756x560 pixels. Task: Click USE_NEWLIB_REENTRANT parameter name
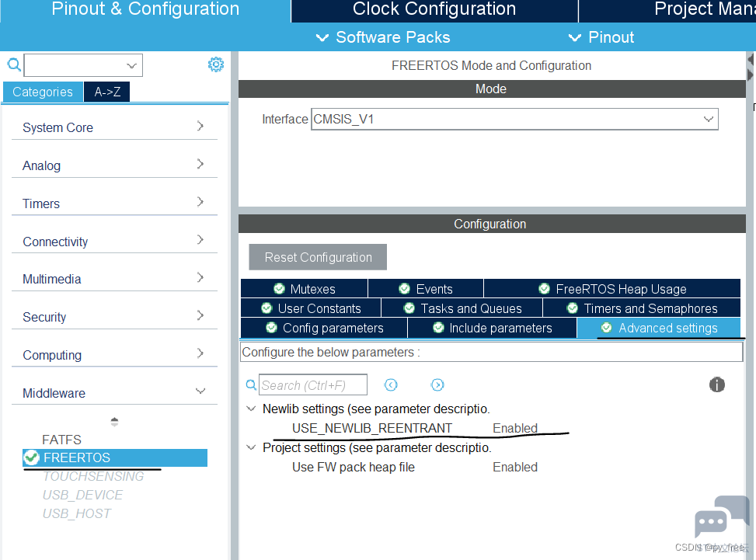coord(372,428)
